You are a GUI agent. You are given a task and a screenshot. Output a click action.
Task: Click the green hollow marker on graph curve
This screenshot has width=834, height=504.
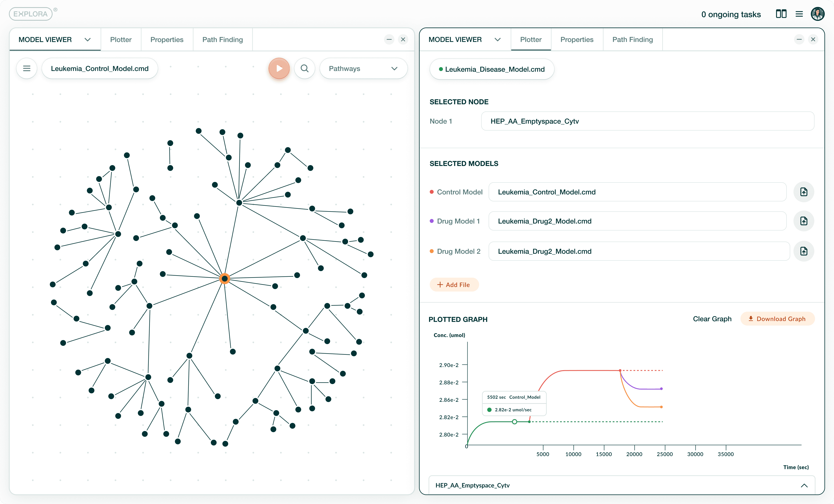515,422
